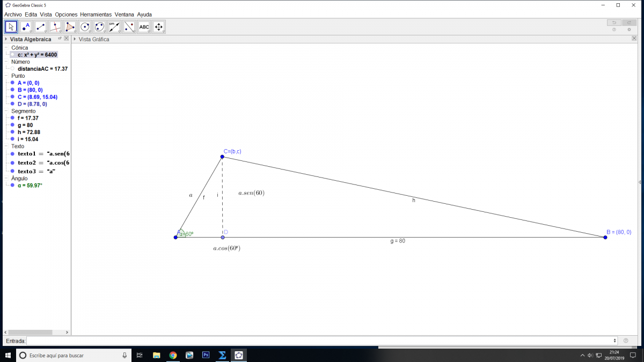Choose the Perpendicular Line tool
644x362 pixels.
pos(55,27)
